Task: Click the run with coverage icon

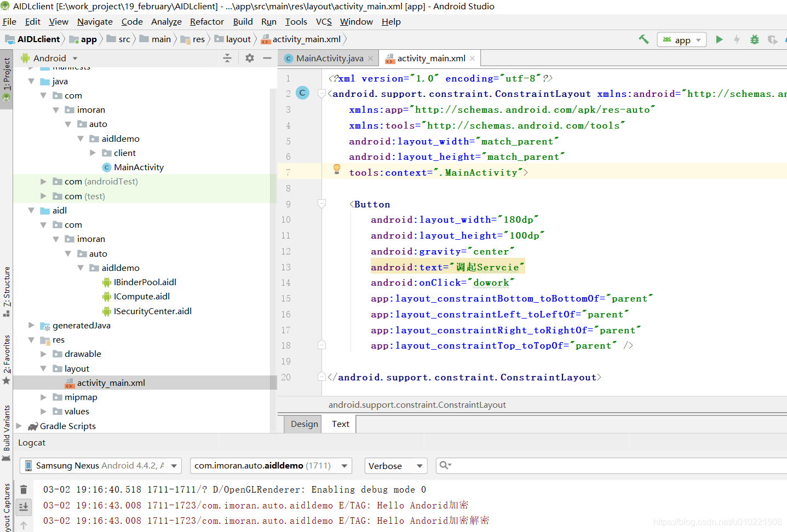Action: click(x=773, y=39)
